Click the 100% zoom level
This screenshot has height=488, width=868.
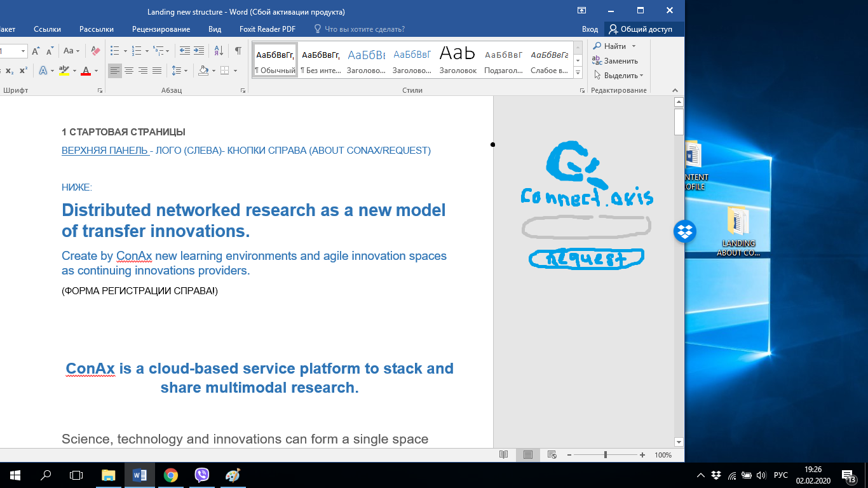[x=663, y=455]
